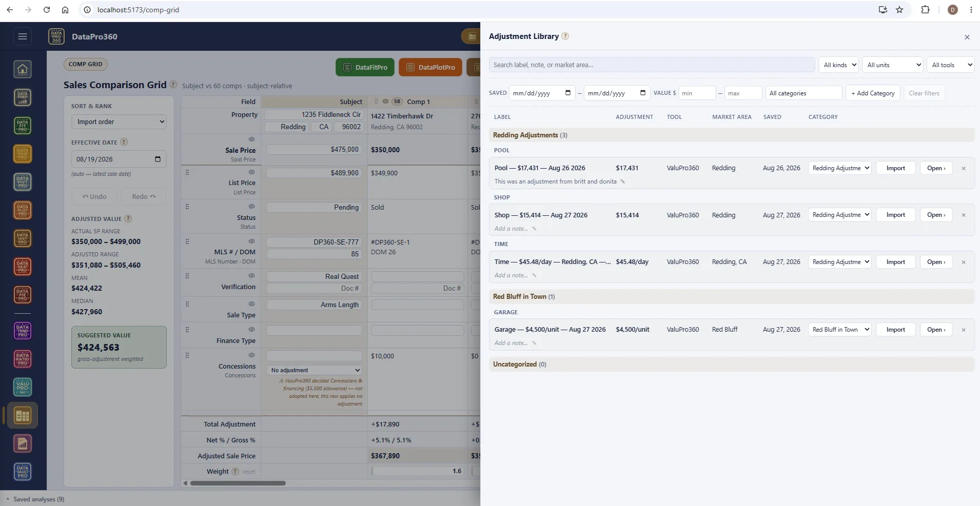Open Adjustment Library help icon
The height and width of the screenshot is (506, 980).
click(565, 36)
